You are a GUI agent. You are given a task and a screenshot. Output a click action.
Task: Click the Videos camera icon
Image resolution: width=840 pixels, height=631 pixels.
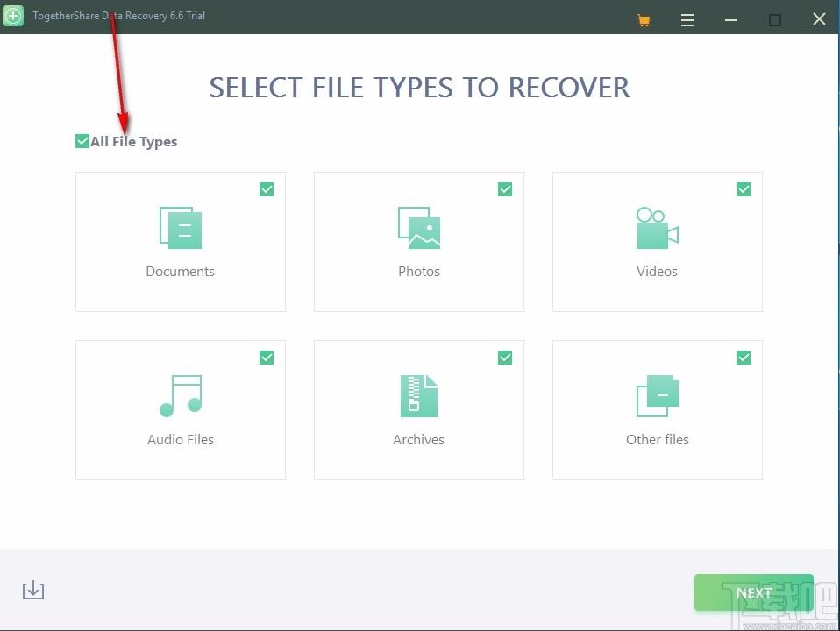click(657, 228)
